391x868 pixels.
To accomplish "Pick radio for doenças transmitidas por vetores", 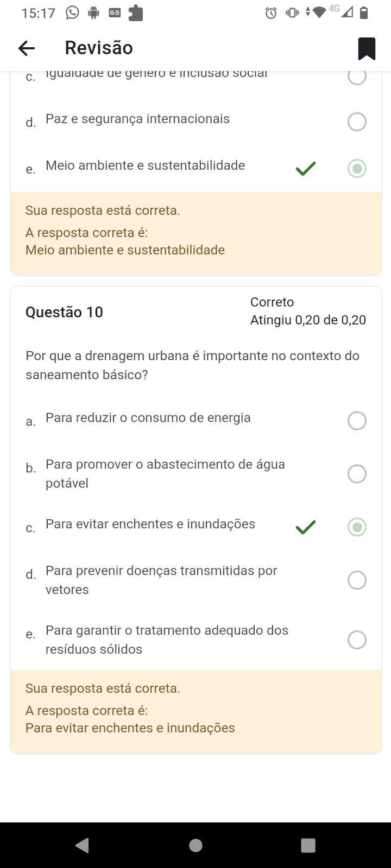I will (357, 580).
